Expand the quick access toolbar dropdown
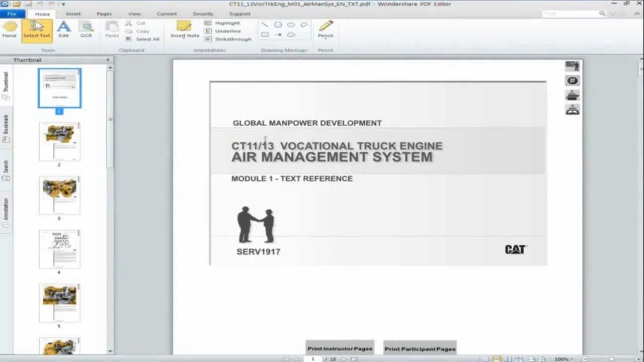This screenshot has width=644, height=362. point(63,4)
